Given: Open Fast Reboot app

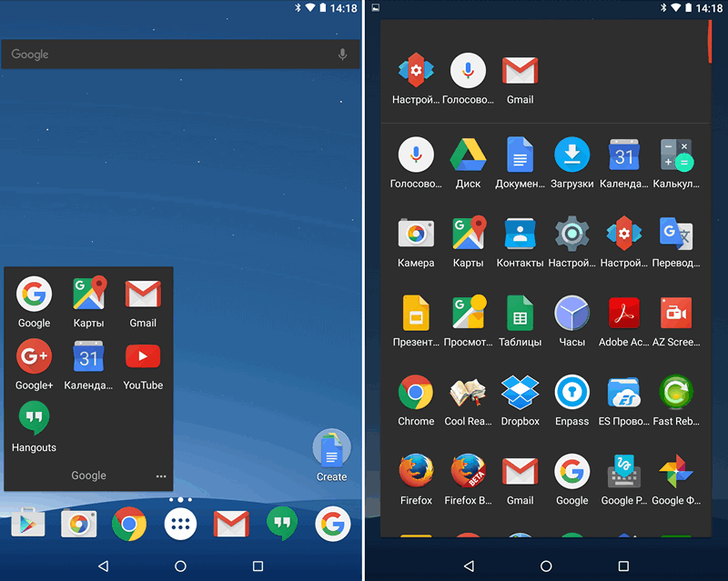Looking at the screenshot, I should [676, 392].
